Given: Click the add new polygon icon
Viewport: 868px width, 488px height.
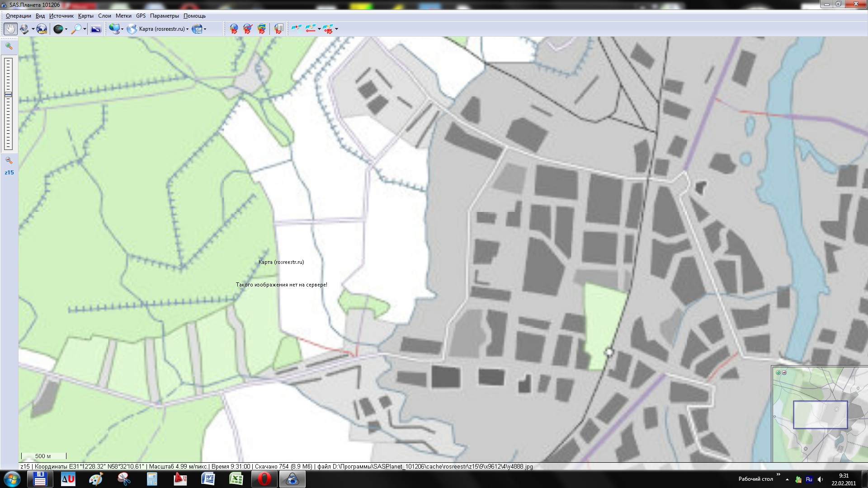Looking at the screenshot, I should [262, 29].
